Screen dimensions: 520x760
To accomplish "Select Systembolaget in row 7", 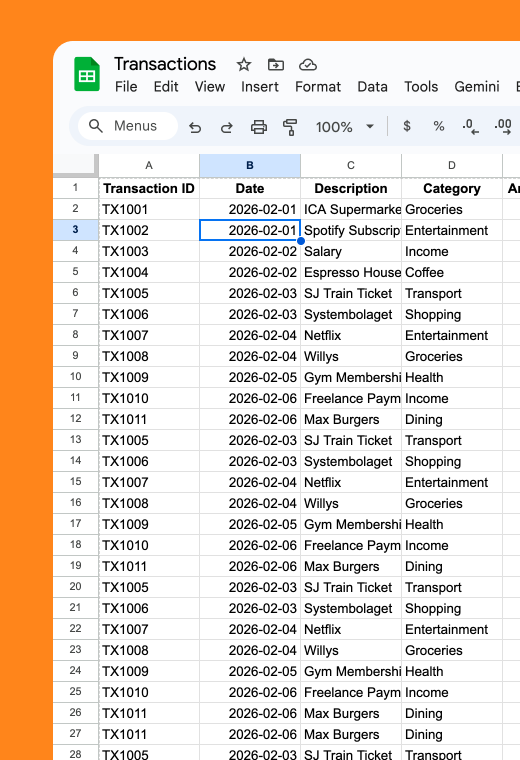I will 351,314.
